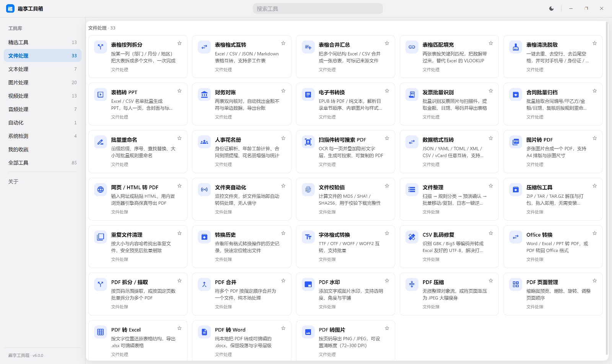612x364 pixels.
Task: Open the 合同批量归档 tool card
Action: [553, 104]
